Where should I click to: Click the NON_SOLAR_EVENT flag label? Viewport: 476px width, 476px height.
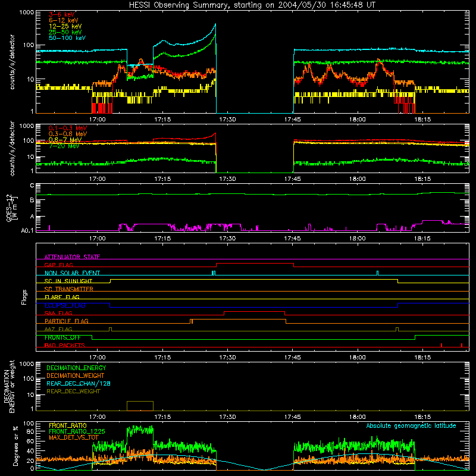pyautogui.click(x=72, y=273)
